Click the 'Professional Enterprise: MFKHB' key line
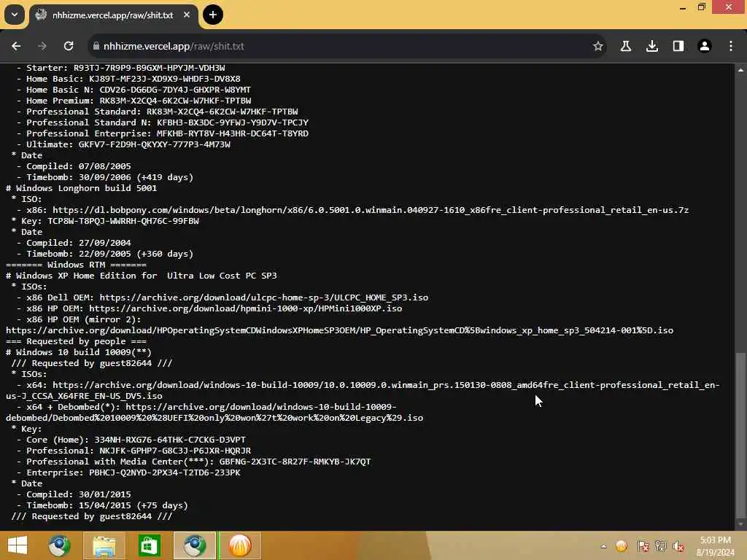This screenshot has width=747, height=560. [163, 134]
